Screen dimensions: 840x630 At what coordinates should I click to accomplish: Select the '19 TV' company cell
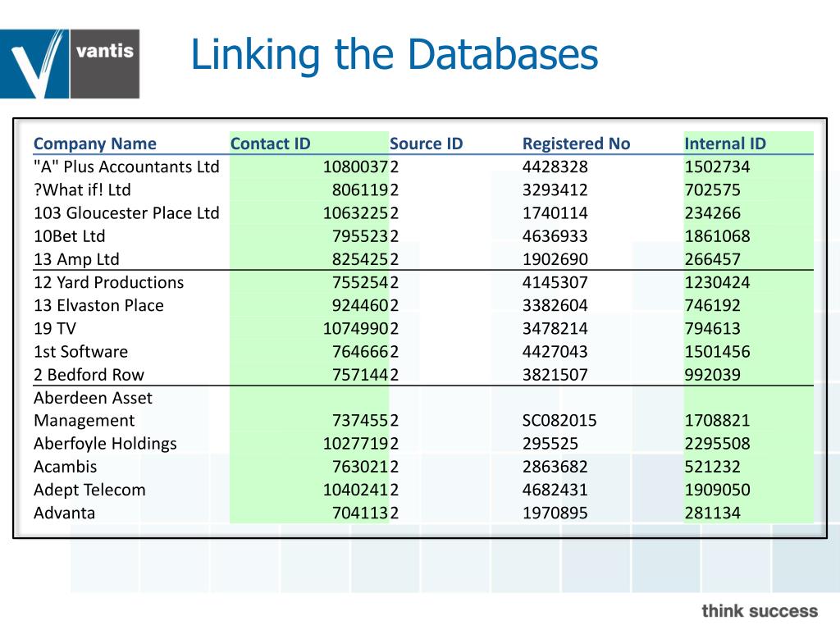(55, 328)
